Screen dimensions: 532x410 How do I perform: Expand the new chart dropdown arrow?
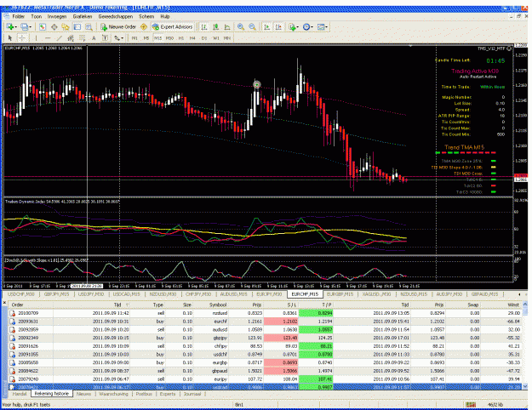(x=16, y=26)
